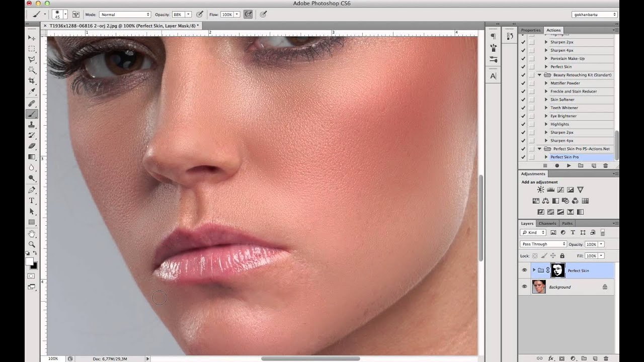Viewport: 644px width, 362px height.
Task: Expand the Perfect Skin layer group
Action: pyautogui.click(x=534, y=270)
